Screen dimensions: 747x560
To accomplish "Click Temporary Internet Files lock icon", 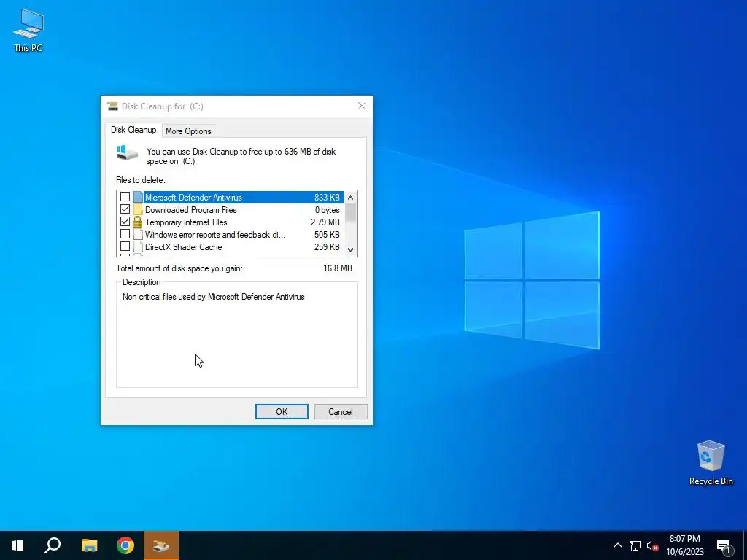I will (138, 222).
